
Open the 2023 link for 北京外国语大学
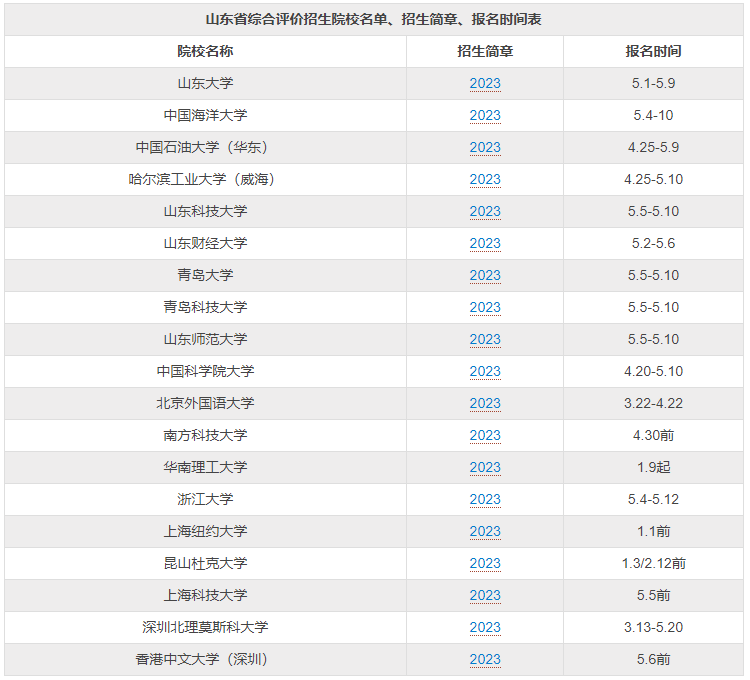(485, 404)
